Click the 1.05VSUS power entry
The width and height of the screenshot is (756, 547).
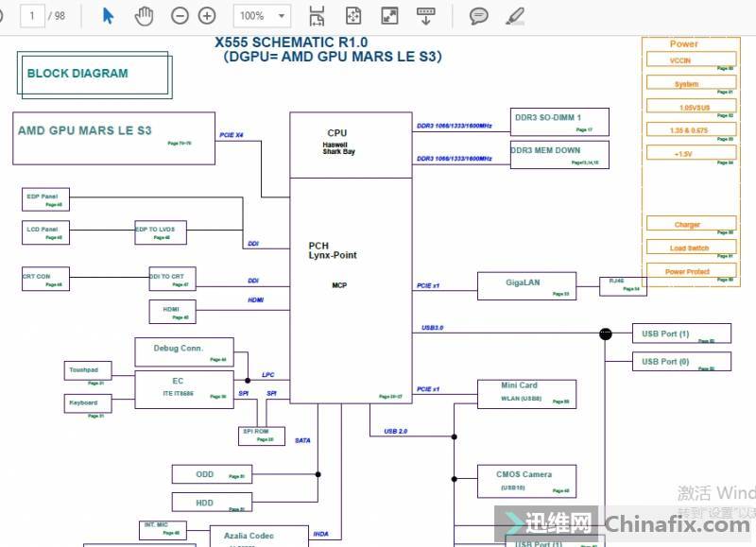691,107
